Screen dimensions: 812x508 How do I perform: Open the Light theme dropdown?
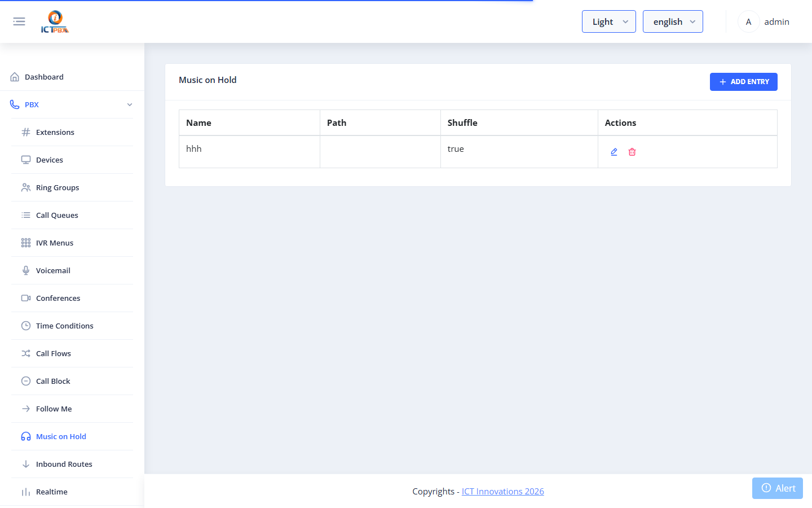[x=609, y=21]
